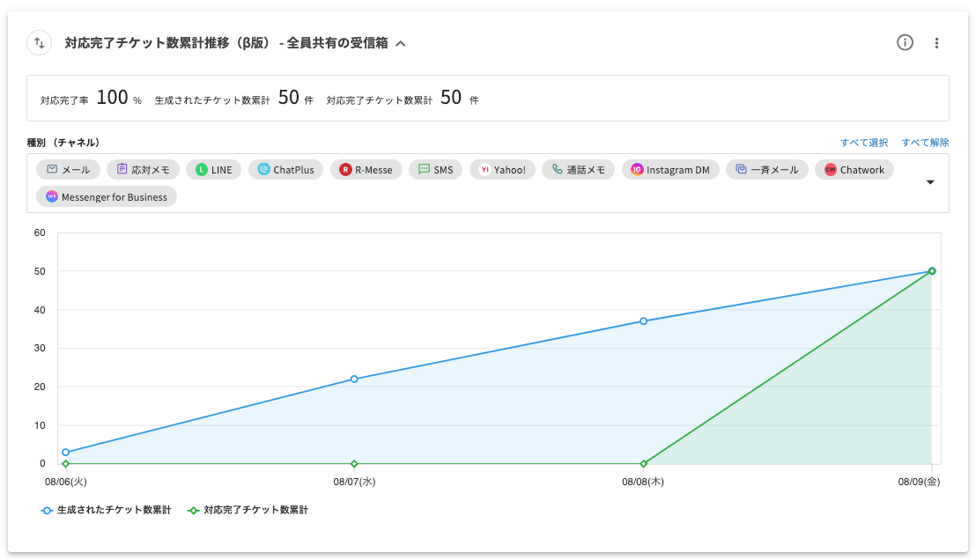The width and height of the screenshot is (976, 560).
Task: Select the 通話メモ channel chip
Action: click(x=578, y=170)
